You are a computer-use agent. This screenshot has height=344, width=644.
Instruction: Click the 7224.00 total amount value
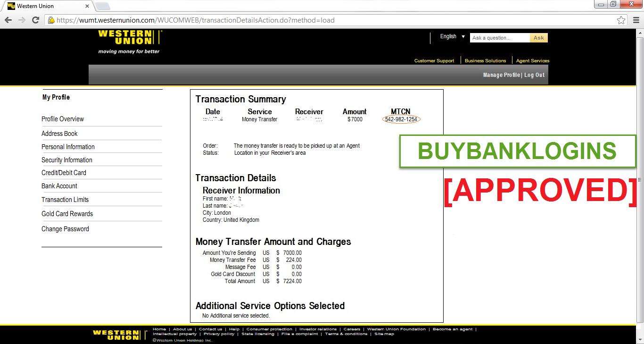coord(292,281)
